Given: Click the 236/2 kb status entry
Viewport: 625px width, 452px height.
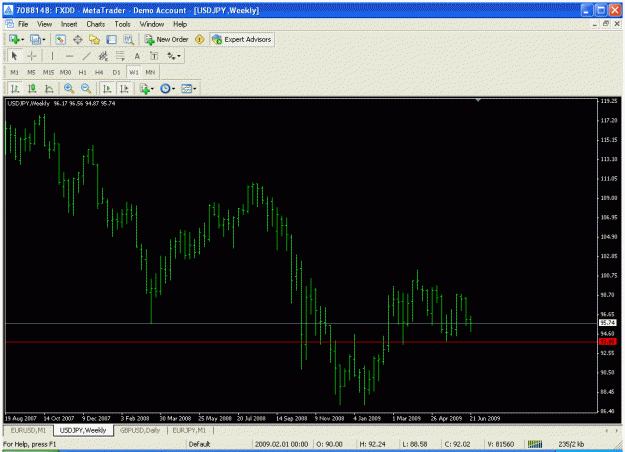Looking at the screenshot, I should (x=571, y=444).
